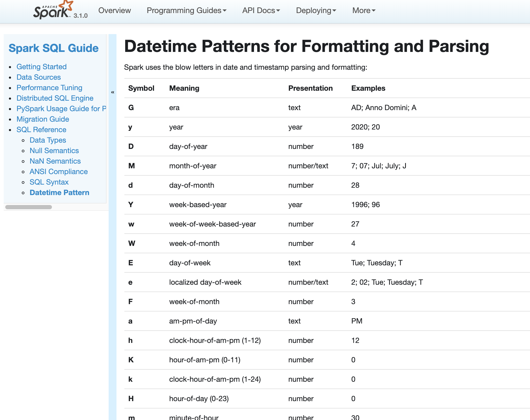Click the '1996; 96' example cell
This screenshot has height=420, width=530.
point(365,204)
